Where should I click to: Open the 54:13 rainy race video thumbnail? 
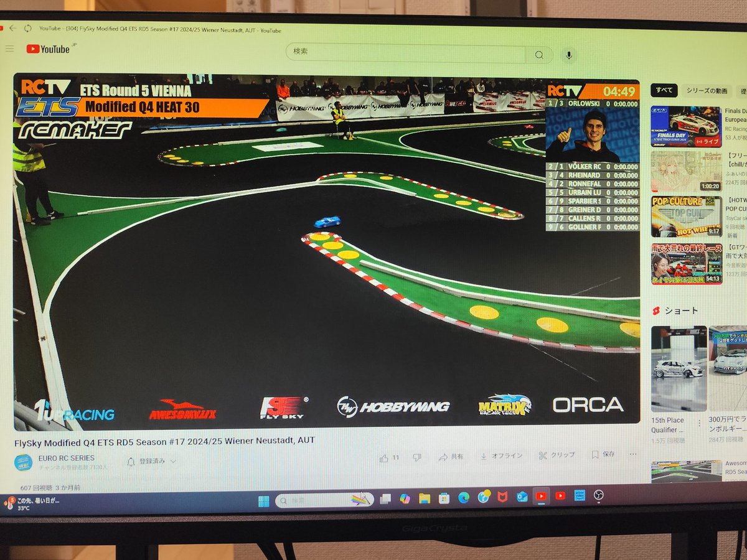click(x=687, y=264)
